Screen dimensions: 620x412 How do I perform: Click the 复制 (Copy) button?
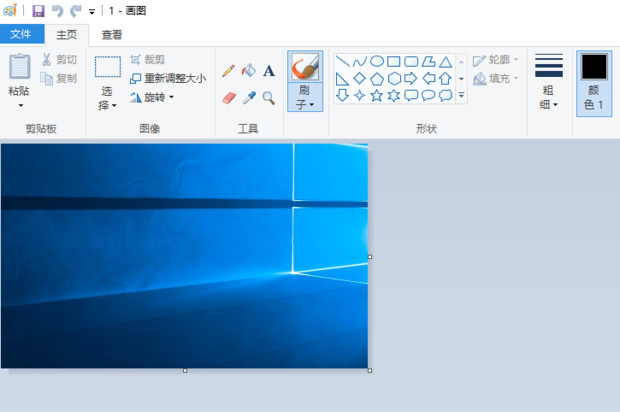[59, 78]
